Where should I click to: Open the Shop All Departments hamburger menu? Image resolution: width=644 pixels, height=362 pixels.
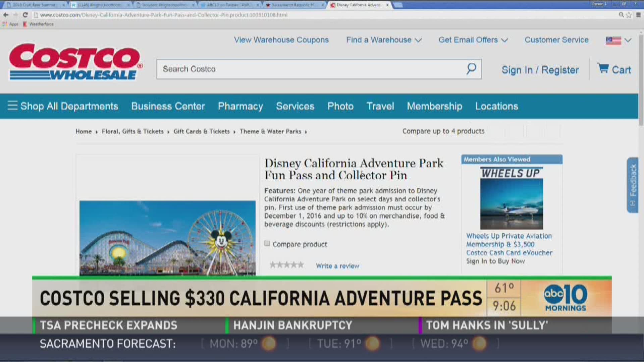pos(63,106)
